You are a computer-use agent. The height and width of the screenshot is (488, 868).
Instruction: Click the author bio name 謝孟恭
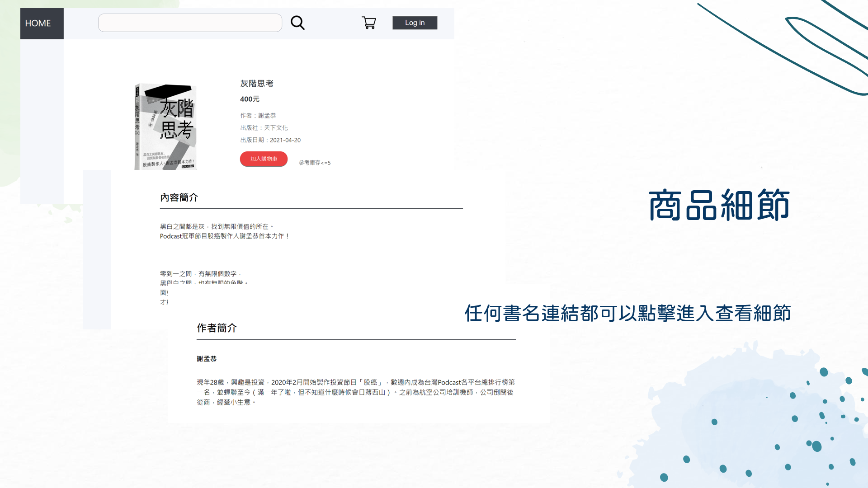(x=207, y=358)
